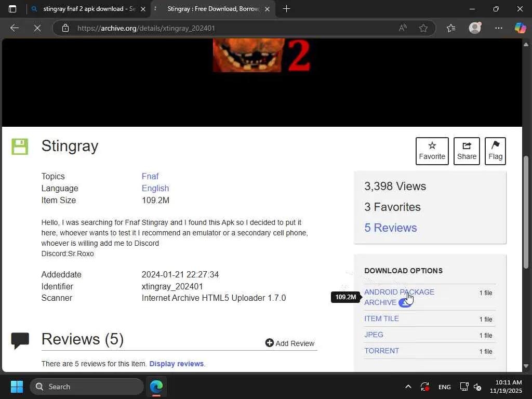Download the TORRENT file

pos(381,351)
